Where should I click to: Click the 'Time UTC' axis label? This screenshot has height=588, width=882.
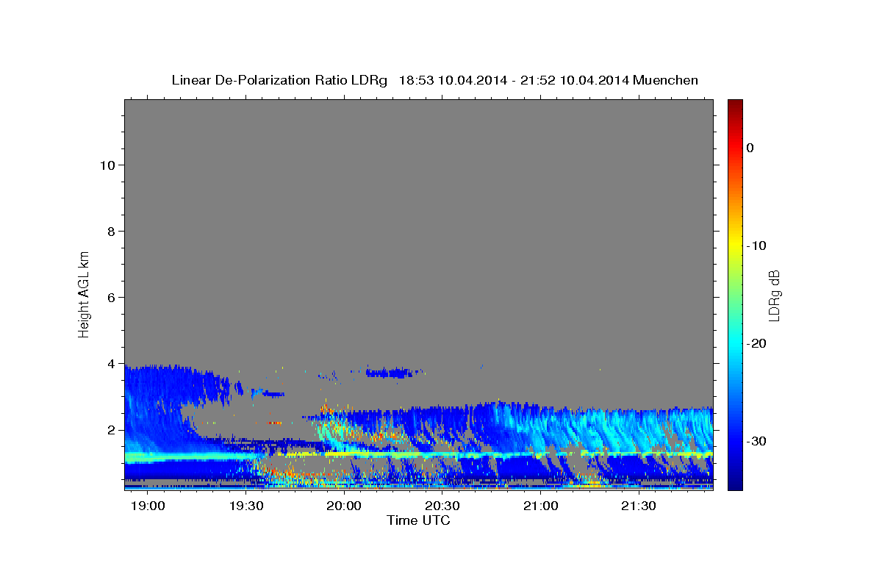coord(418,520)
